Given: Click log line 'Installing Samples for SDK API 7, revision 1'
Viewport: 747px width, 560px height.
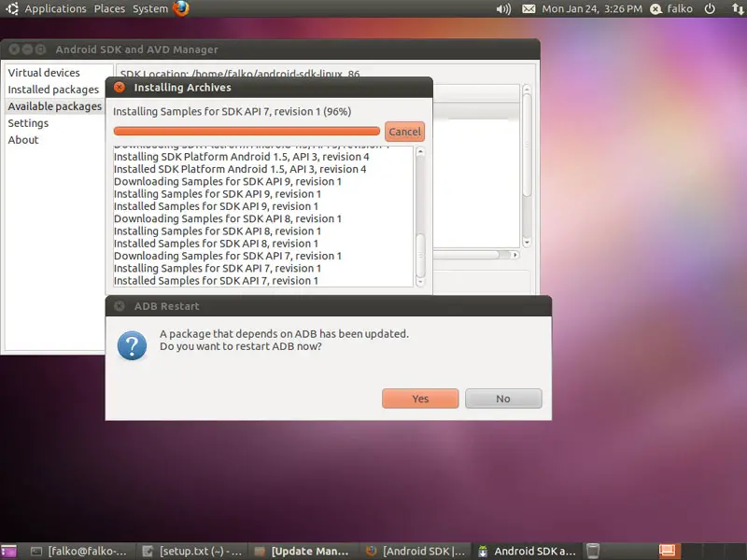Looking at the screenshot, I should (218, 268).
